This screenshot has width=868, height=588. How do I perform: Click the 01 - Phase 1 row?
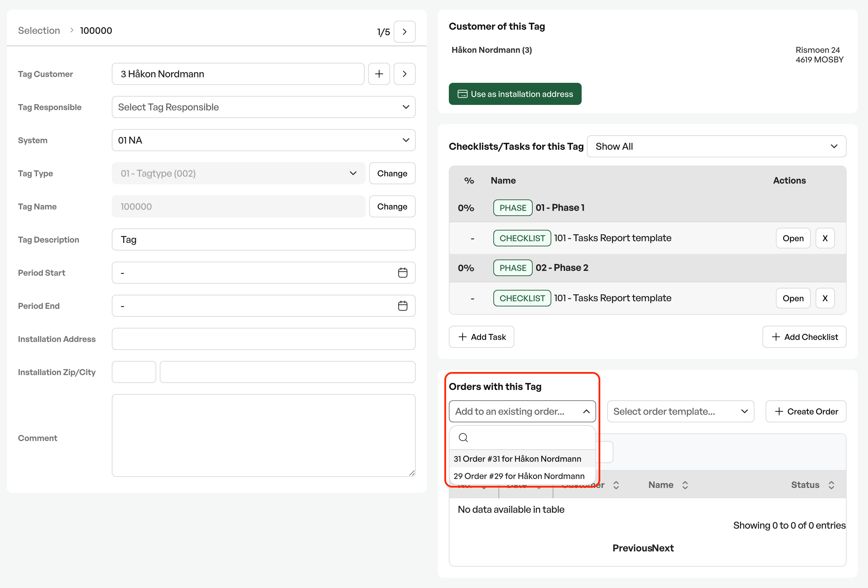pyautogui.click(x=648, y=208)
